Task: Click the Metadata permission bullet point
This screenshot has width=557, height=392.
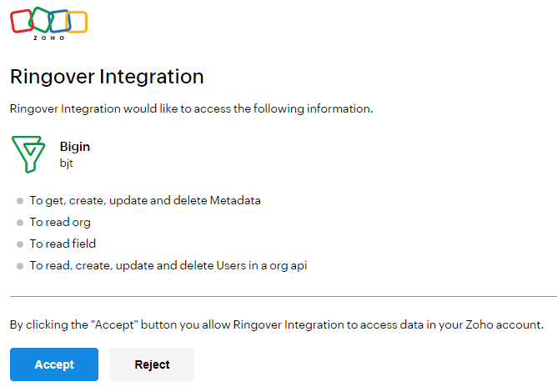Action: click(x=20, y=201)
